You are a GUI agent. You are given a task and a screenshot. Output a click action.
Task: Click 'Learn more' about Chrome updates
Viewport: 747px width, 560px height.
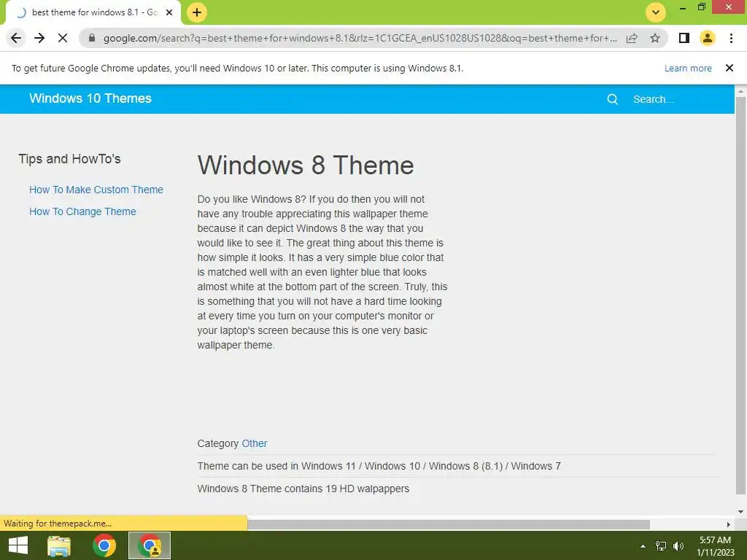pyautogui.click(x=688, y=68)
